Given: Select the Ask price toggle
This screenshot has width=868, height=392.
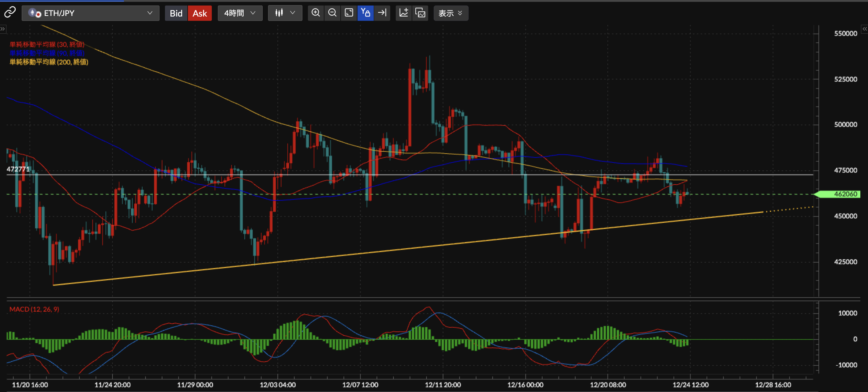Looking at the screenshot, I should [200, 13].
